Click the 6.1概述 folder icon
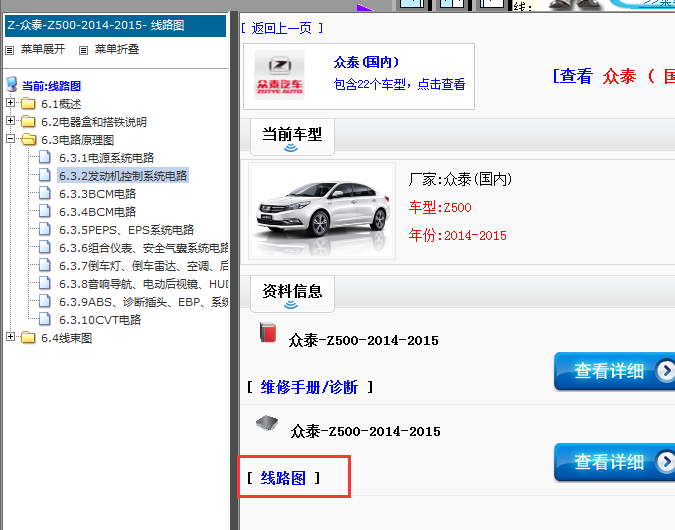Image resolution: width=675 pixels, height=530 pixels. (28, 104)
